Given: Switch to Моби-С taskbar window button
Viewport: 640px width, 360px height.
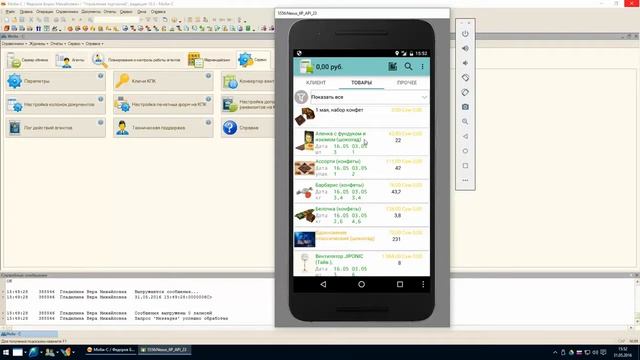Looking at the screenshot, I should click(x=111, y=350).
